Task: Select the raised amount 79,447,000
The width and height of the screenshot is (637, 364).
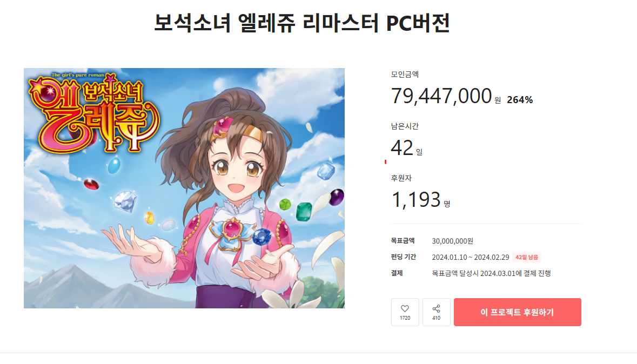Action: pyautogui.click(x=441, y=96)
